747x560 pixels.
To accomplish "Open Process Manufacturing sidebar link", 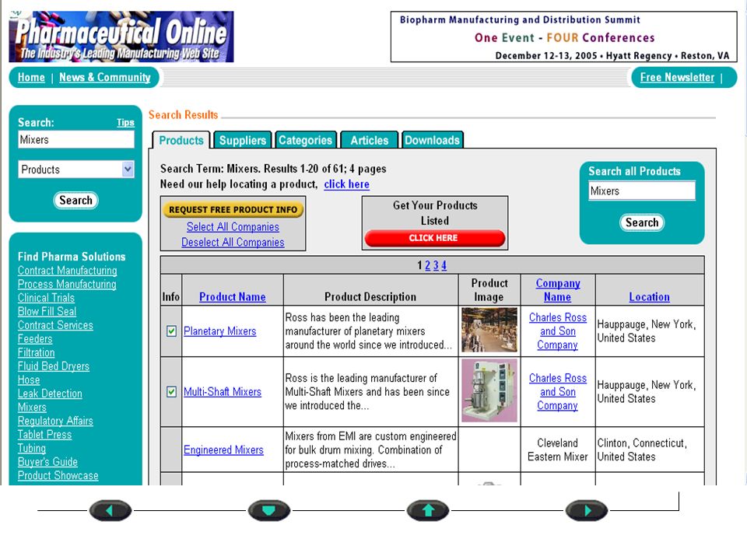I will coord(67,285).
